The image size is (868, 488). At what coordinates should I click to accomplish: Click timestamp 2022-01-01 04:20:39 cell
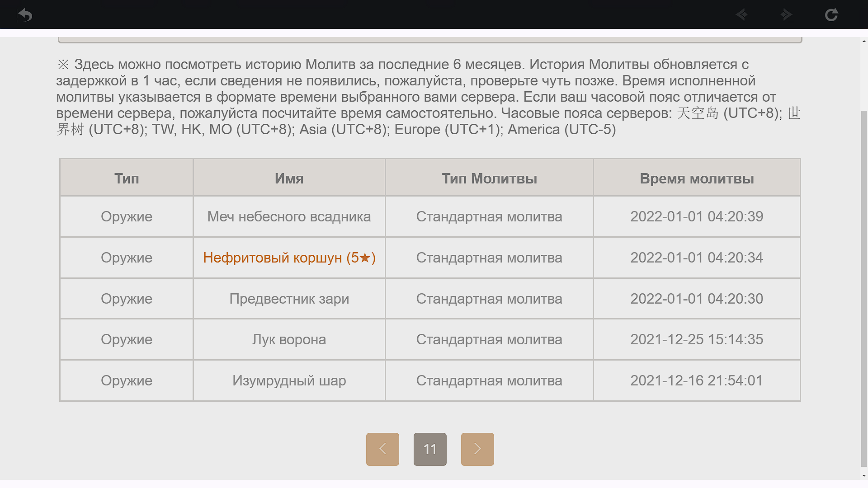tap(697, 216)
